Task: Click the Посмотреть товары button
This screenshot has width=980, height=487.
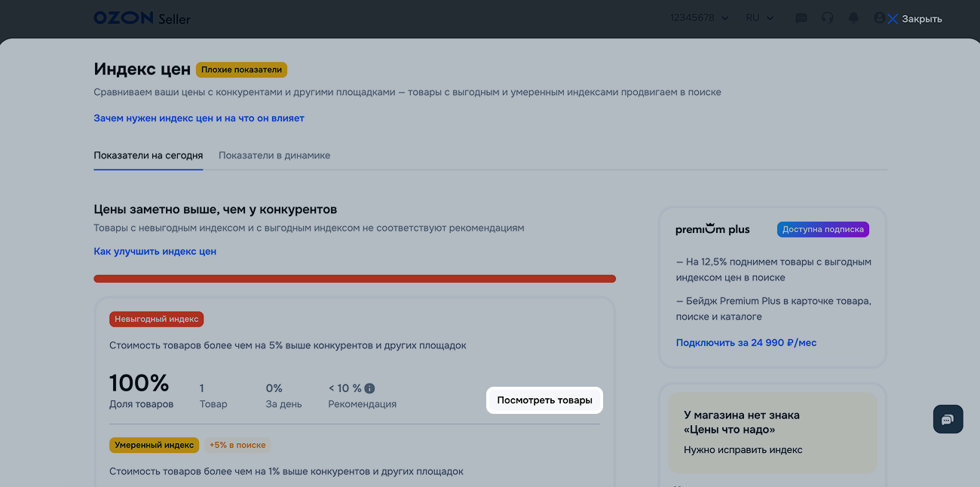Action: tap(544, 400)
